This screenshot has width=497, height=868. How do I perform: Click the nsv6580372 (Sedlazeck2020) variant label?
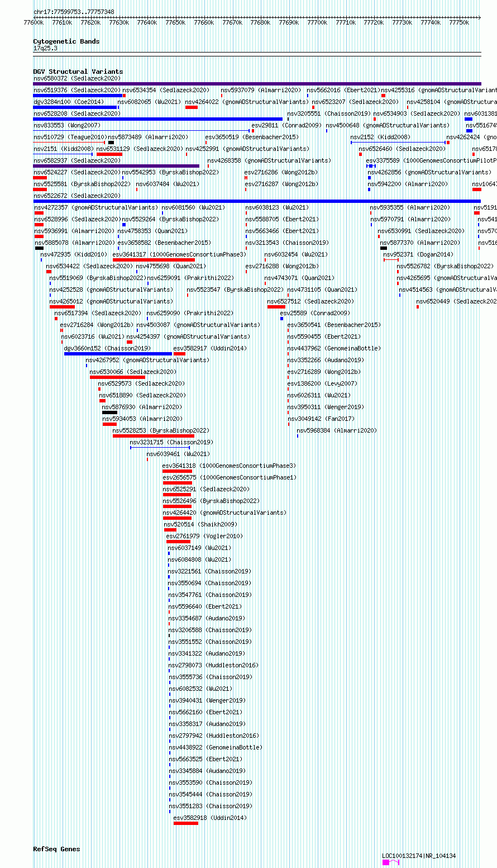coord(77,78)
